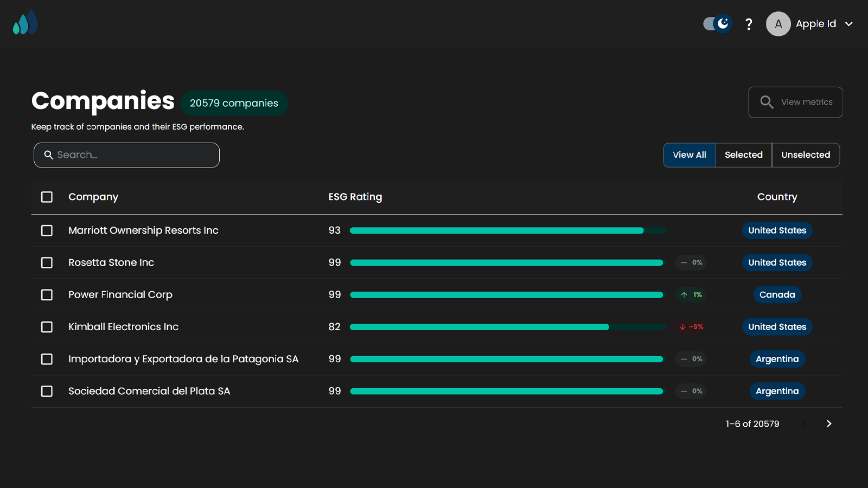Click the previous page arrow
This screenshot has width=868, height=488.
point(805,423)
